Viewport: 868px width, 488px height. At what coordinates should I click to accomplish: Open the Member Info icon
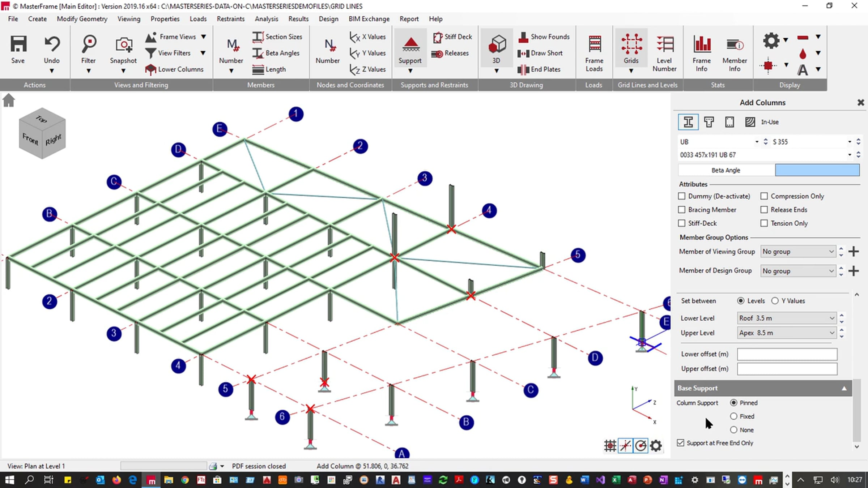735,45
